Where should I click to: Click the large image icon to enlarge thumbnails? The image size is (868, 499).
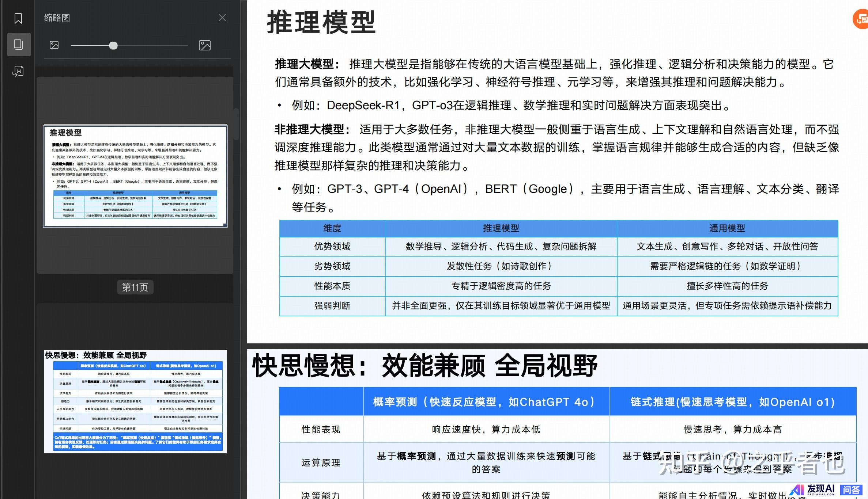point(204,45)
